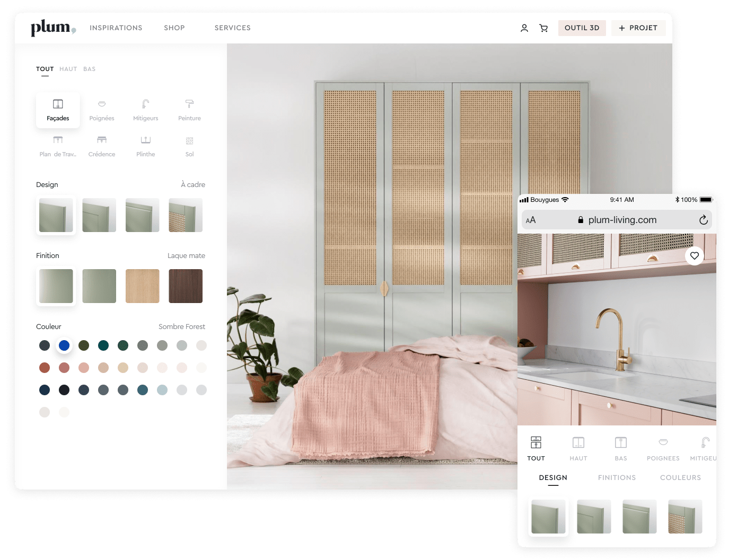This screenshot has height=560, width=737.
Task: Choose the cane-panel design thumbnail
Action: coord(186,215)
